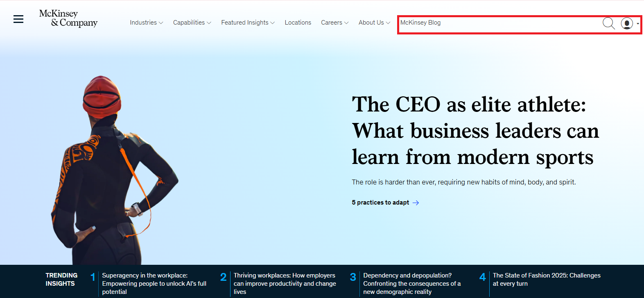Viewport: 644px width, 298px height.
Task: Click the 5 practices to adapt link
Action: coord(380,202)
